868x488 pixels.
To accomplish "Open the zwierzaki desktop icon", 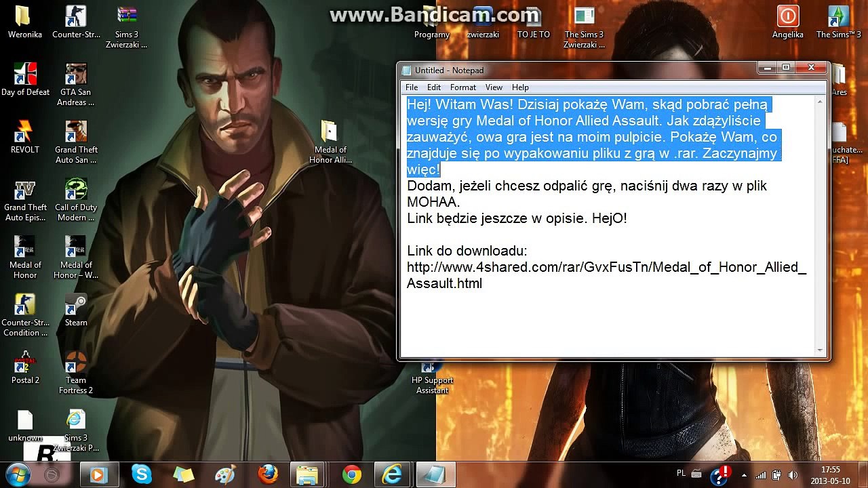I will [483, 22].
